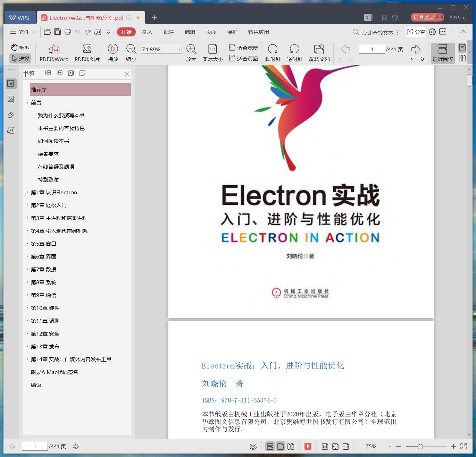Expand the quick access toolbar dropdown
The width and height of the screenshot is (476, 457).
pos(108,32)
